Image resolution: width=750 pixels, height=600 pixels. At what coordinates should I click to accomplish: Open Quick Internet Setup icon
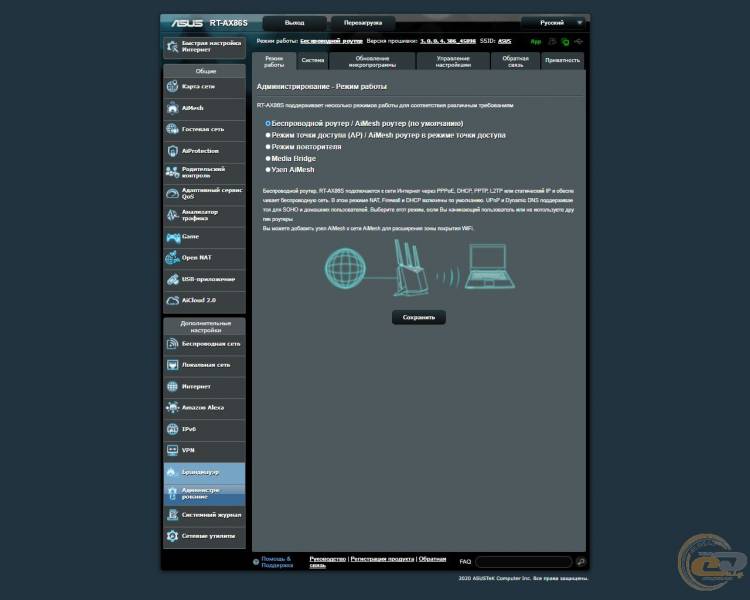coord(172,46)
